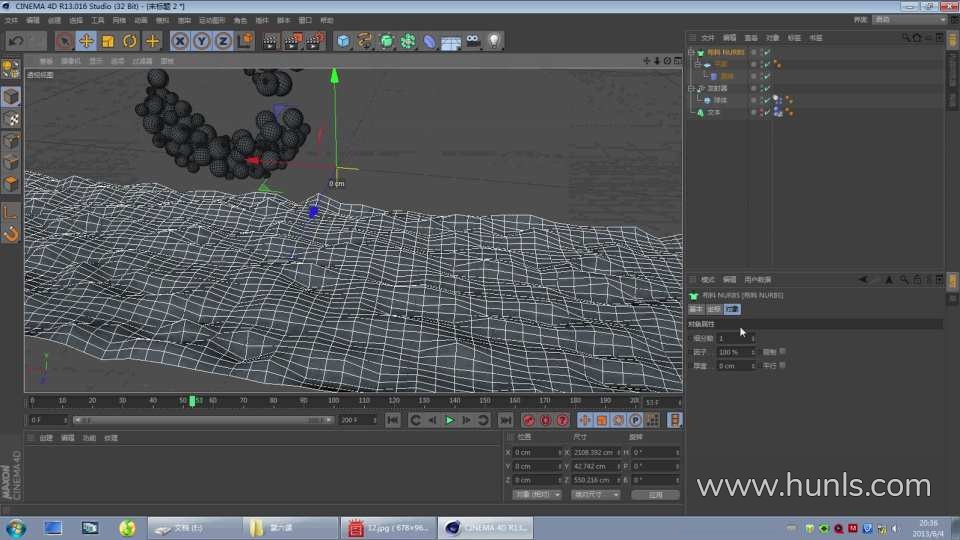Screen dimensions: 960x540
Task: Click the Apply button in coordinates panel
Action: pos(655,494)
